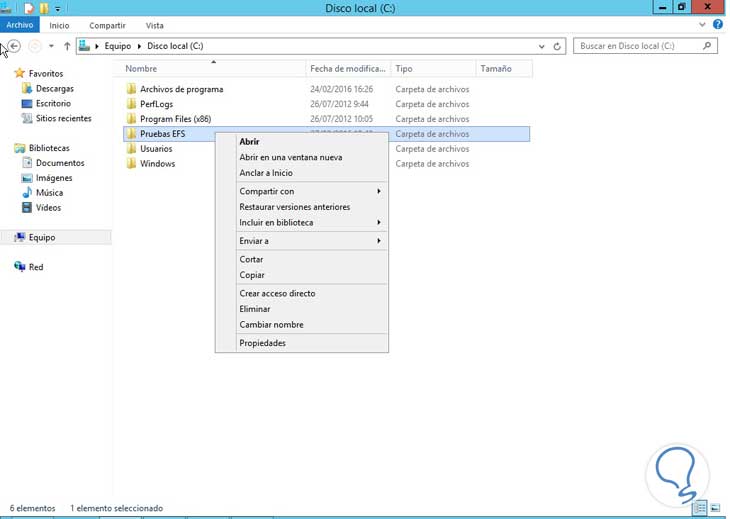Sort by Fecha de modificación column header
730x519 pixels.
(x=348, y=68)
